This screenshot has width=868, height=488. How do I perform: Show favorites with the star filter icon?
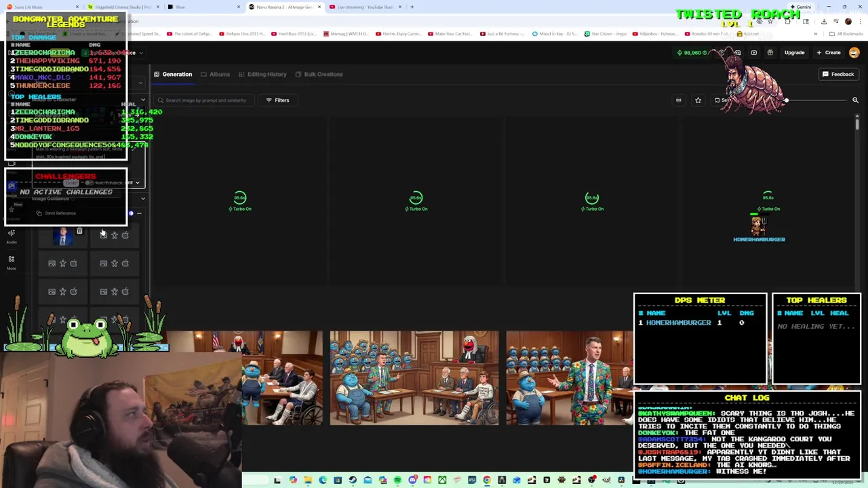point(698,100)
